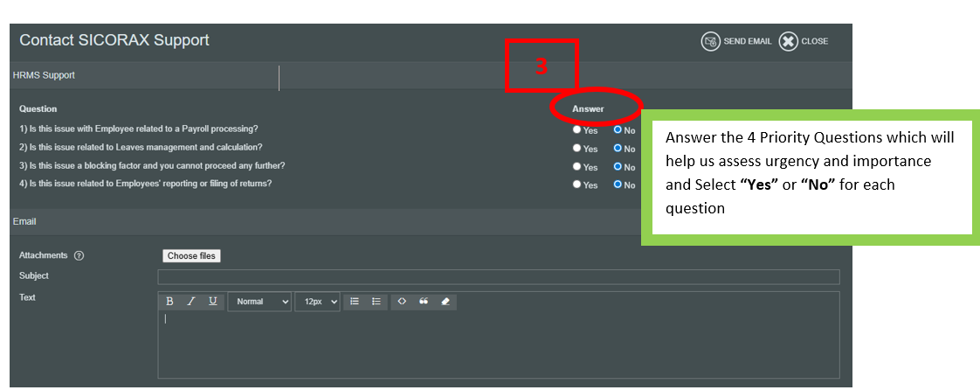
Task: Insert a bulleted list
Action: tap(376, 302)
